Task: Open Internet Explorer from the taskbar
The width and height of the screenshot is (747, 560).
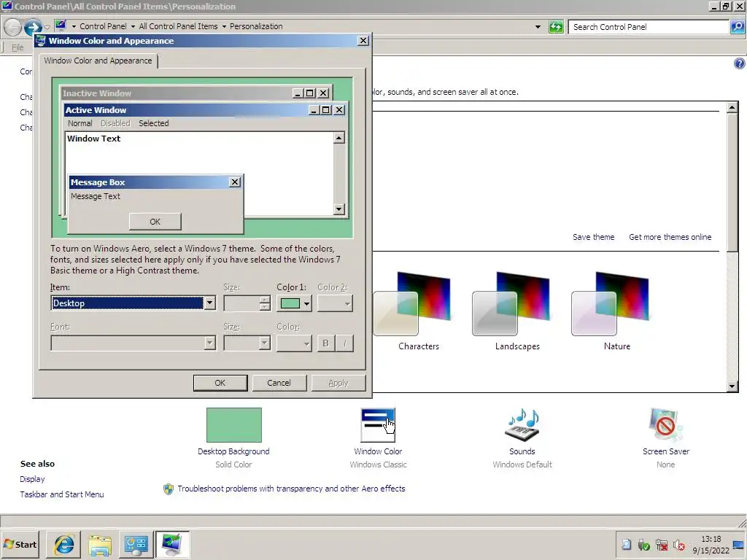Action: click(64, 544)
